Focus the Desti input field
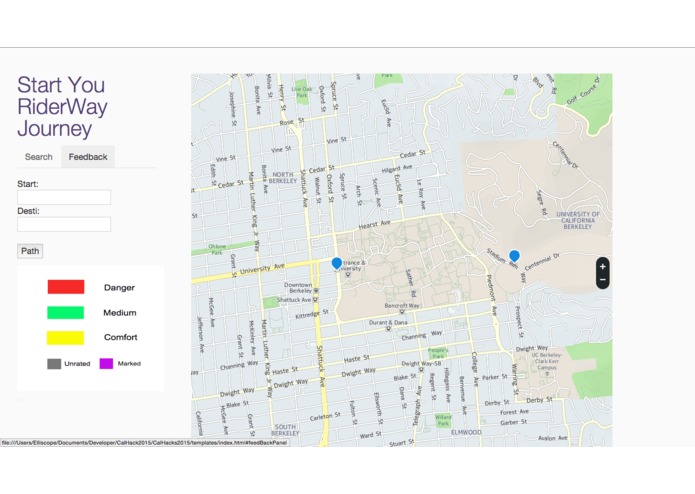The height and width of the screenshot is (494, 695). tap(64, 224)
